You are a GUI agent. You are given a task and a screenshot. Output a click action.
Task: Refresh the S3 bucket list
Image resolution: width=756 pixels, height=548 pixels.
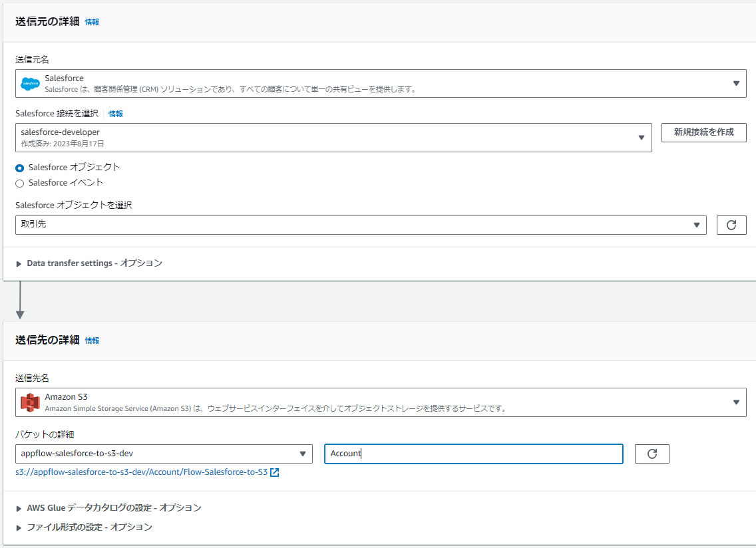652,454
